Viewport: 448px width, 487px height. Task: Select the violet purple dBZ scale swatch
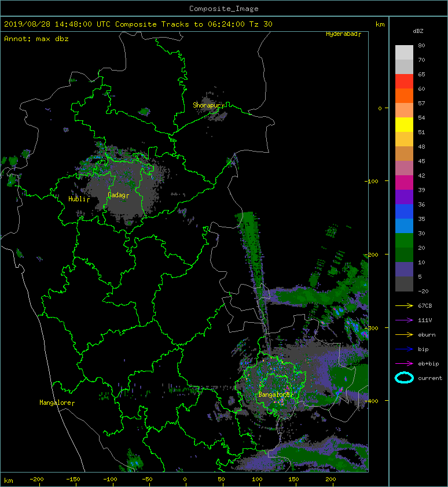(404, 197)
